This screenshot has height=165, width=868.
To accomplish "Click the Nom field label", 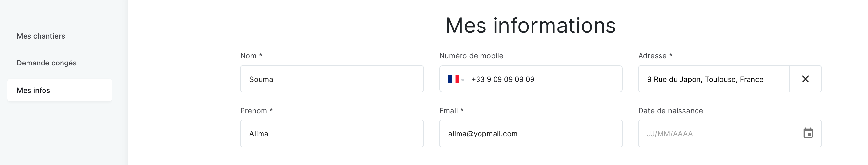I will point(251,56).
